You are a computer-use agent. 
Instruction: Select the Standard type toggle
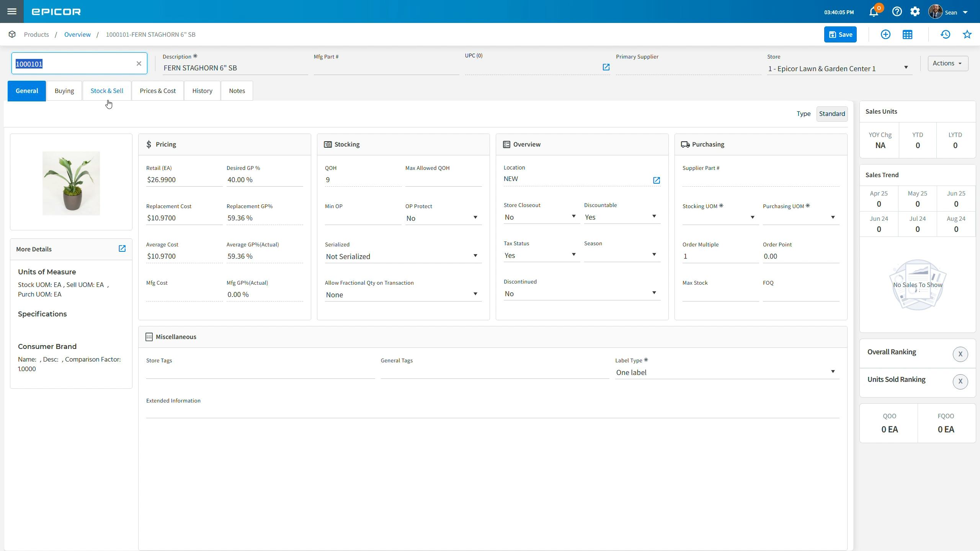[x=831, y=114]
